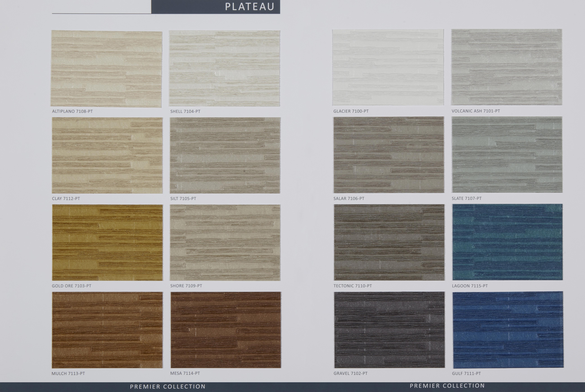The width and height of the screenshot is (585, 392).
Task: Click the Gravel 7102-PT dark swatch
Action: click(x=389, y=330)
